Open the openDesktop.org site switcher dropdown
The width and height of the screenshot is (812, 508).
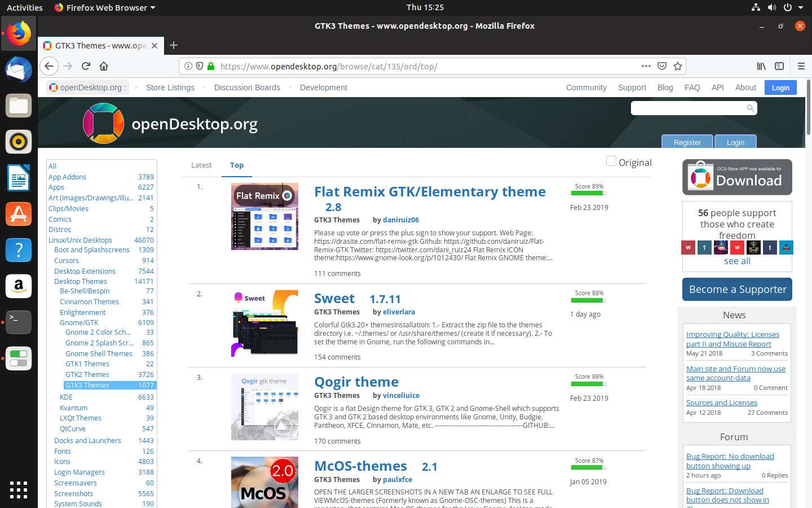87,87
